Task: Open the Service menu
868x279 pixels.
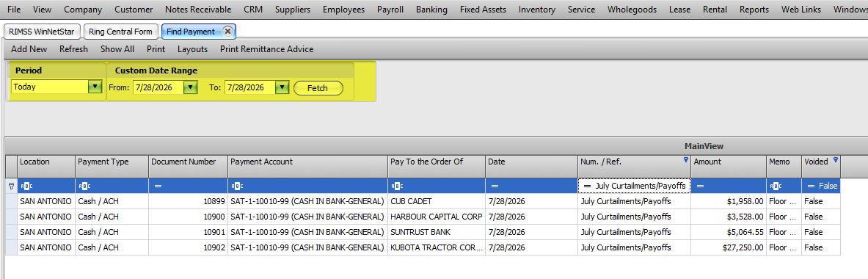Action: click(581, 10)
